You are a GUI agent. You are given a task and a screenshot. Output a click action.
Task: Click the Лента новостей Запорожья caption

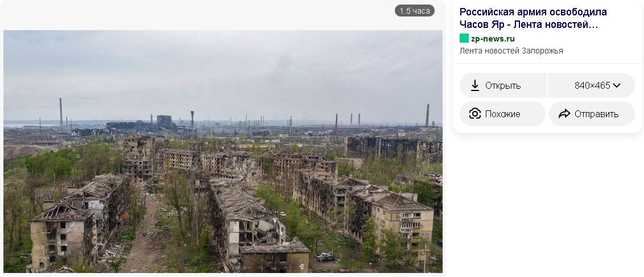coord(511,51)
